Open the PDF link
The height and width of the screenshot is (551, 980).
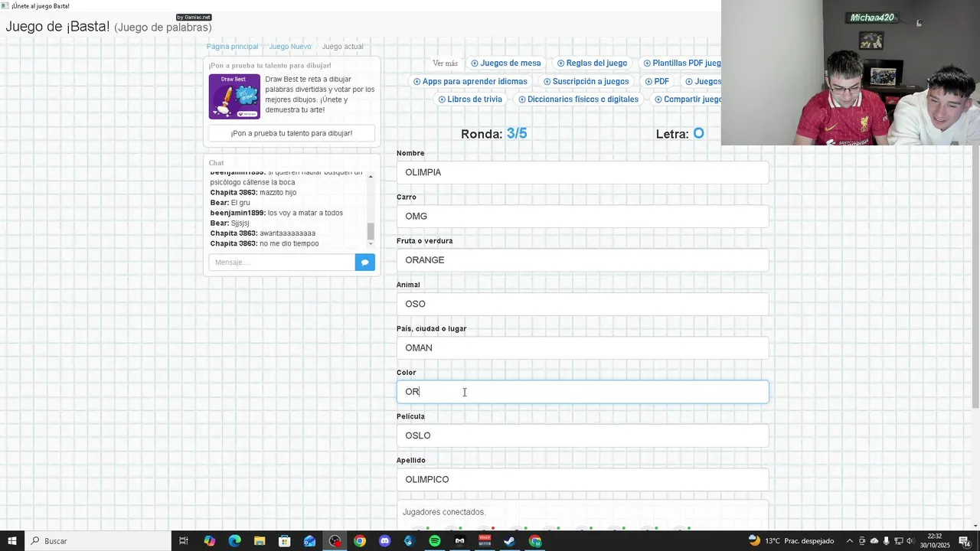[x=657, y=82]
